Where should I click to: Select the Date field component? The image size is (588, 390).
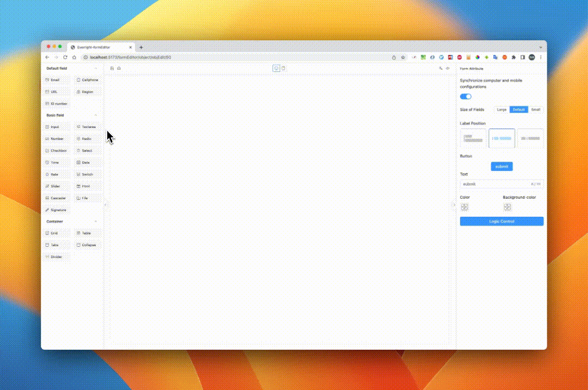click(x=88, y=162)
